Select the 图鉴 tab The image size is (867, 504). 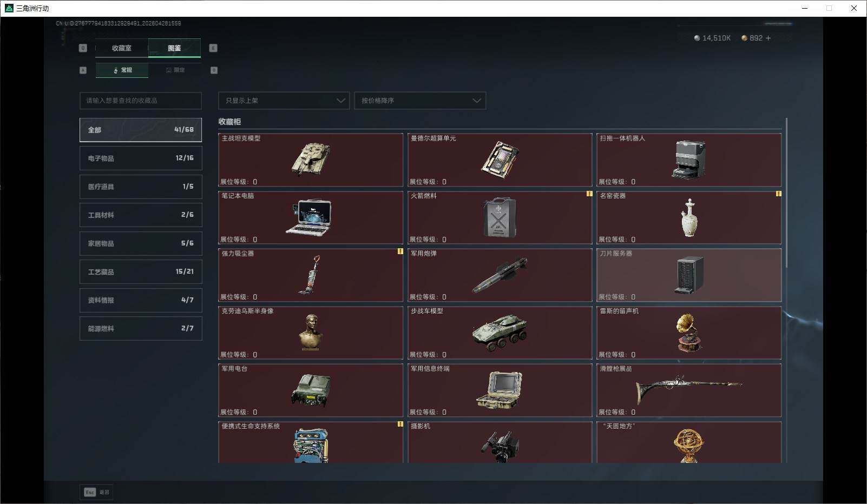174,48
